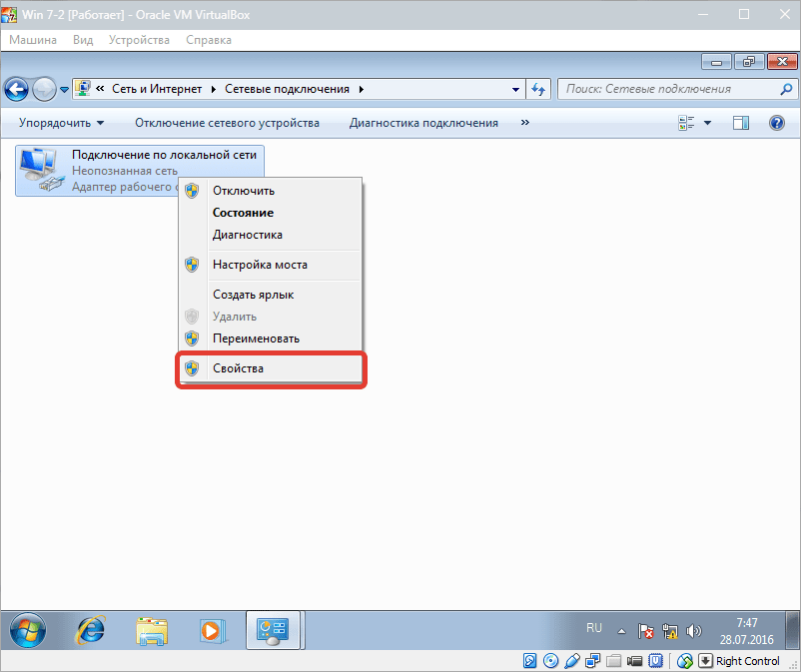Click «Диагностика подключения» toolbar button
Screen dimensions: 801x672
click(x=423, y=123)
